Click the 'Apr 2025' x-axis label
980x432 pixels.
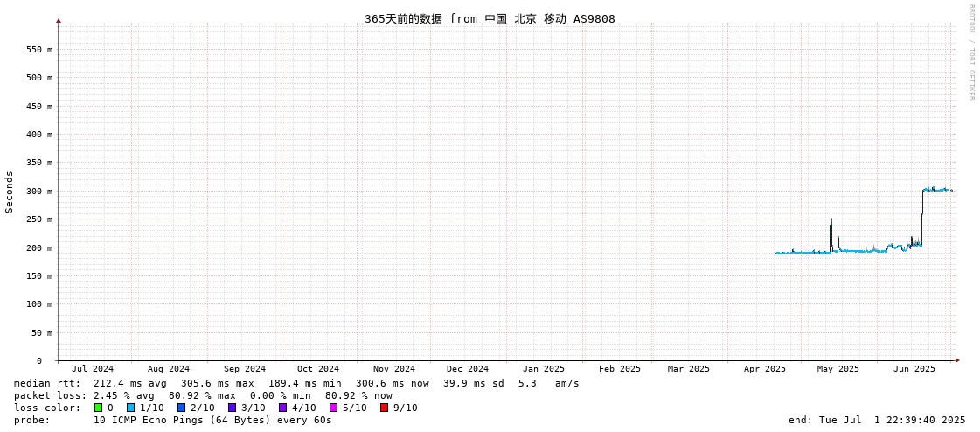point(765,369)
